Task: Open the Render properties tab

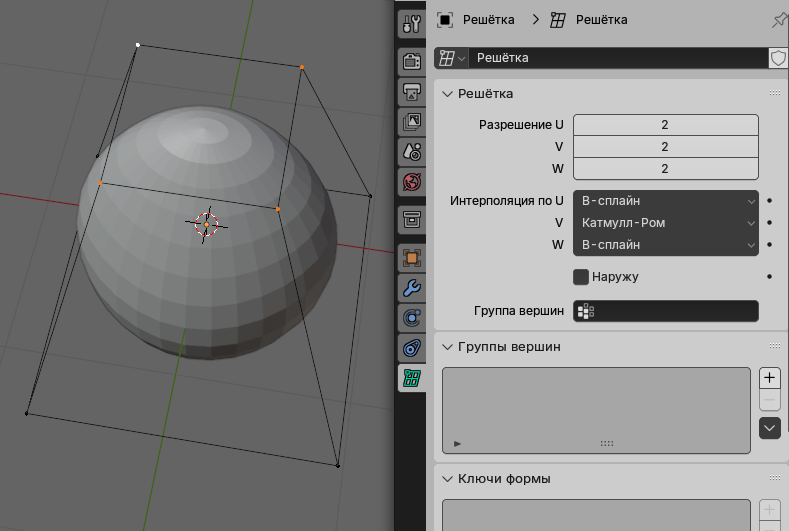Action: point(412,61)
